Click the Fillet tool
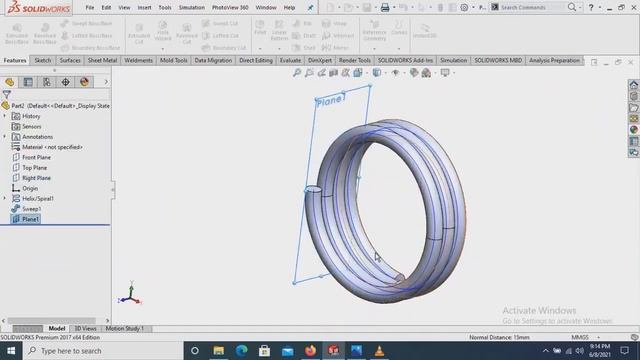The image size is (640, 360). [260, 28]
